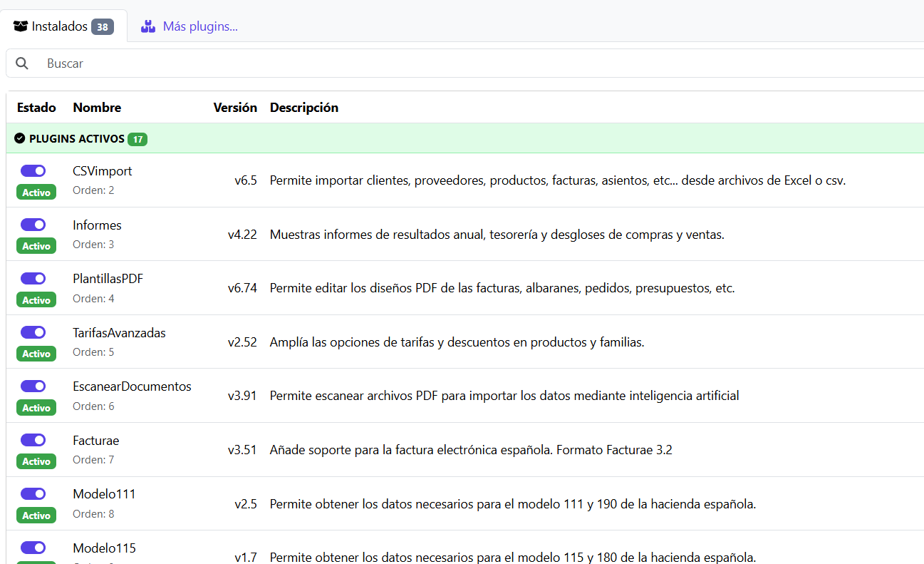
Task: Click the Informes description text
Action: click(497, 235)
